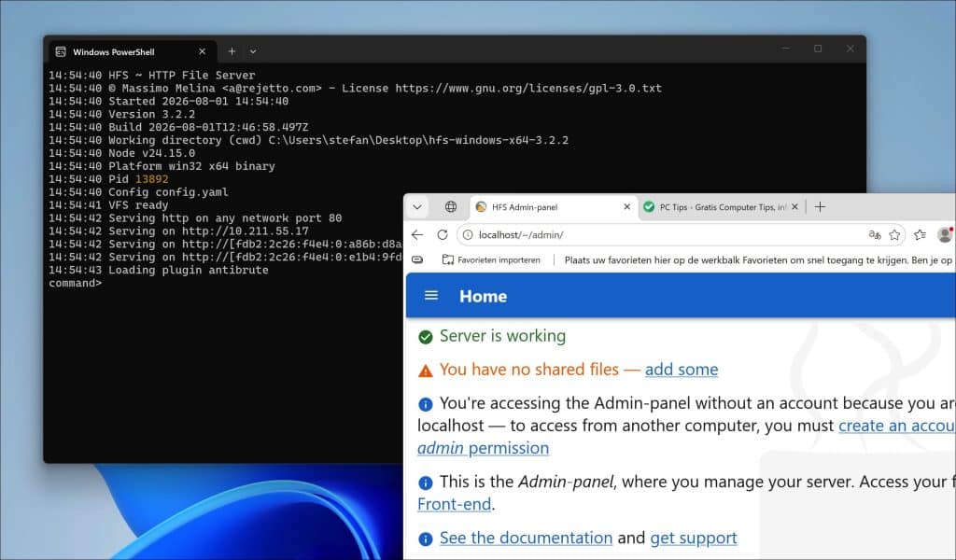The image size is (956, 560).
Task: Click the Pid 13892 value in PowerShell
Action: coord(152,179)
